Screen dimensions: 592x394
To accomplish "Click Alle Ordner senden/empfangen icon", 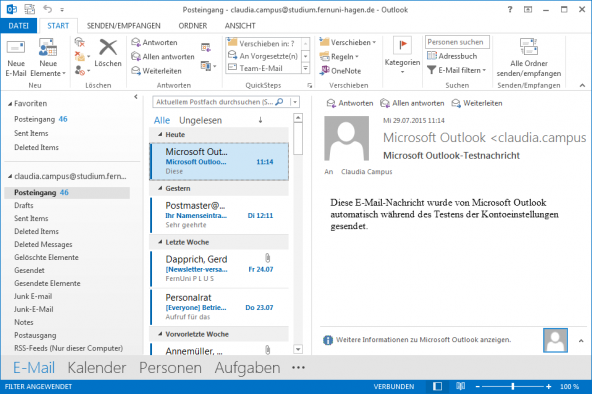I will click(529, 47).
